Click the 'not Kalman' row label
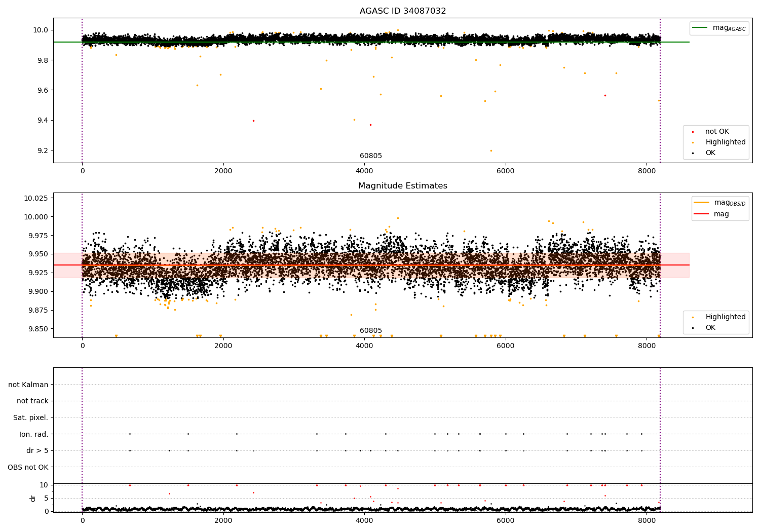 click(x=28, y=385)
